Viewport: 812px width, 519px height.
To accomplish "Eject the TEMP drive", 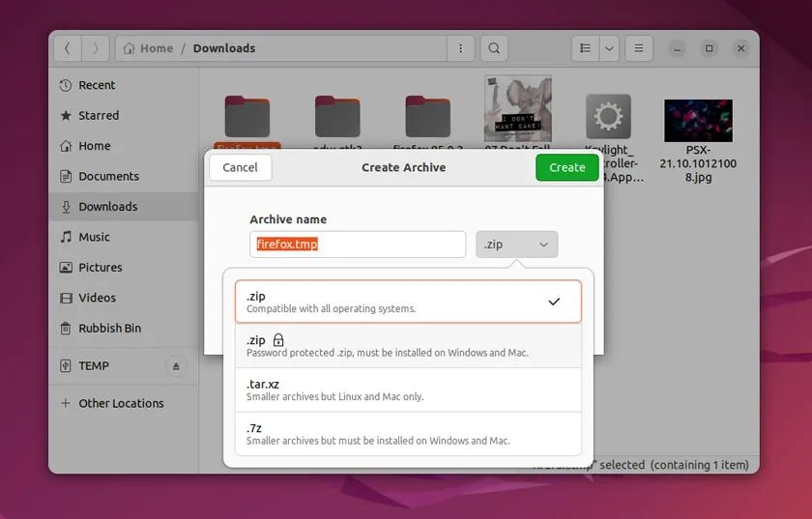I will (176, 366).
